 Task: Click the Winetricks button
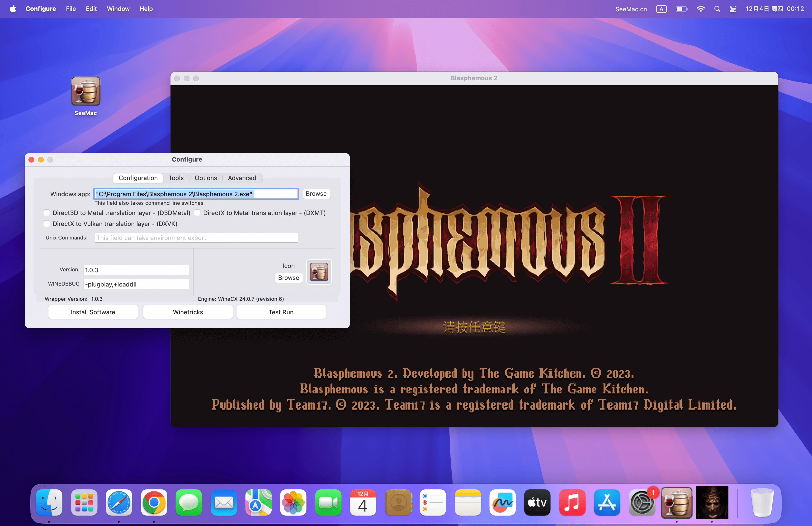[x=188, y=312]
